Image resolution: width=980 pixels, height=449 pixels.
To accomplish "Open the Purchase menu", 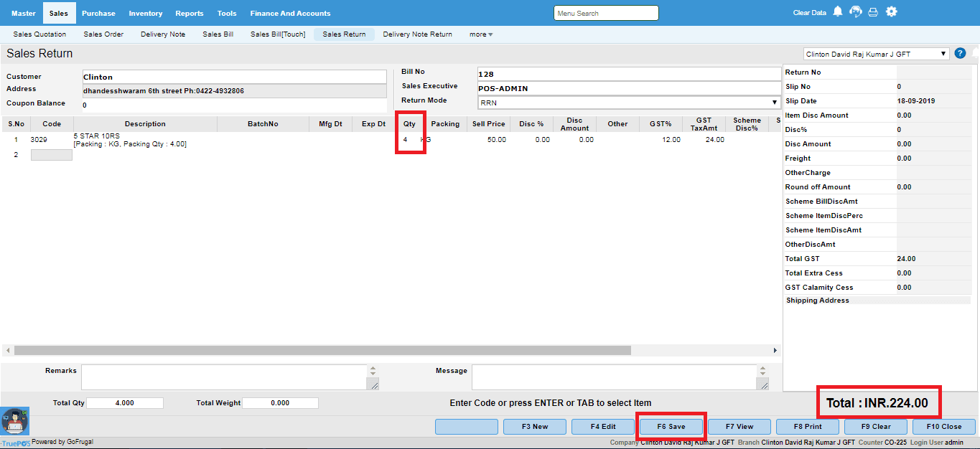I will (98, 13).
